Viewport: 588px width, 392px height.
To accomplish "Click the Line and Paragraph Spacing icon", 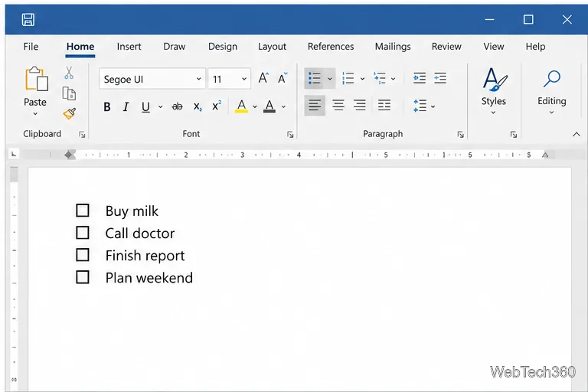I will [420, 106].
